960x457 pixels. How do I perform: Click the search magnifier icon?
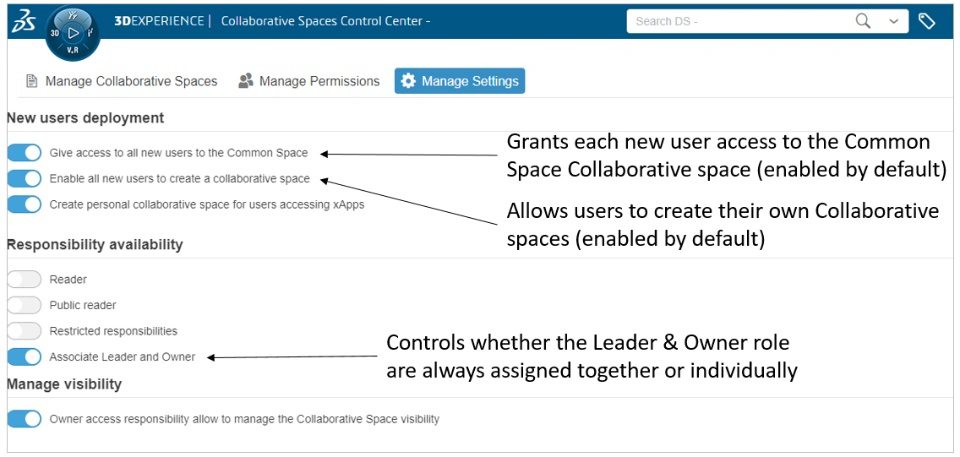(863, 21)
